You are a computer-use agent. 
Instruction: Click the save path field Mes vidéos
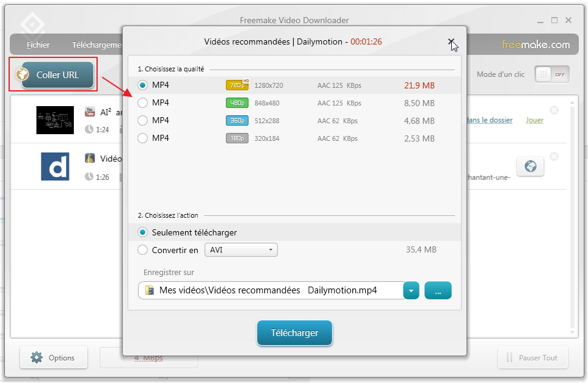[270, 290]
